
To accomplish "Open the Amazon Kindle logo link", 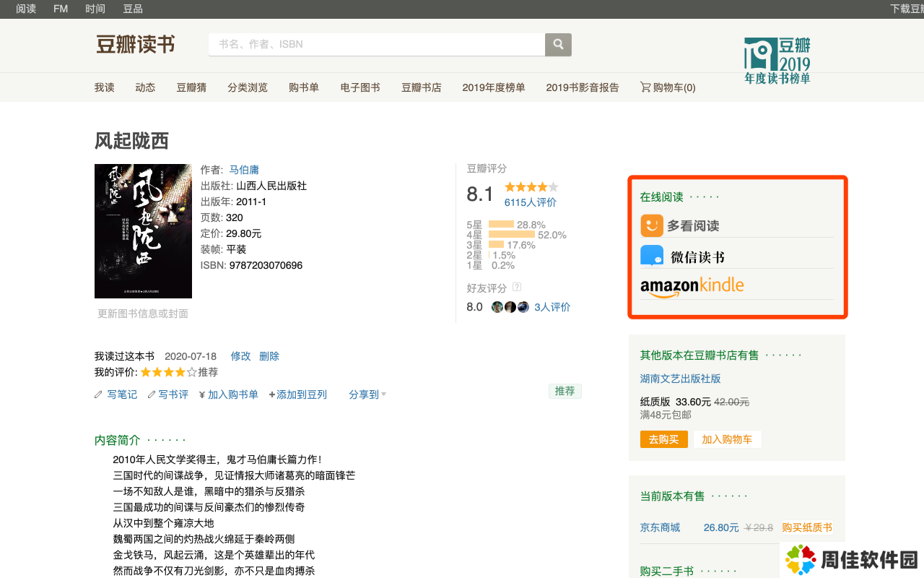I will [x=692, y=287].
